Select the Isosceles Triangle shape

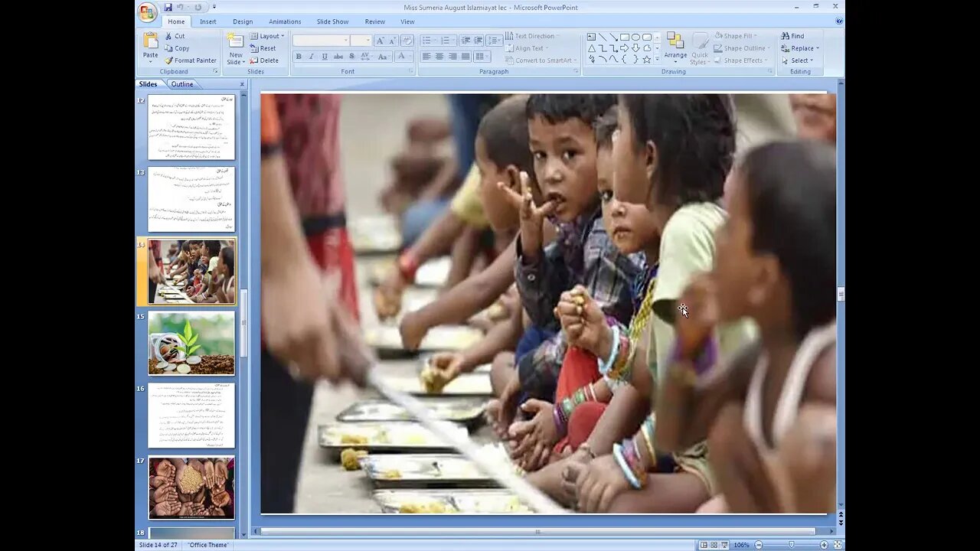tap(591, 48)
